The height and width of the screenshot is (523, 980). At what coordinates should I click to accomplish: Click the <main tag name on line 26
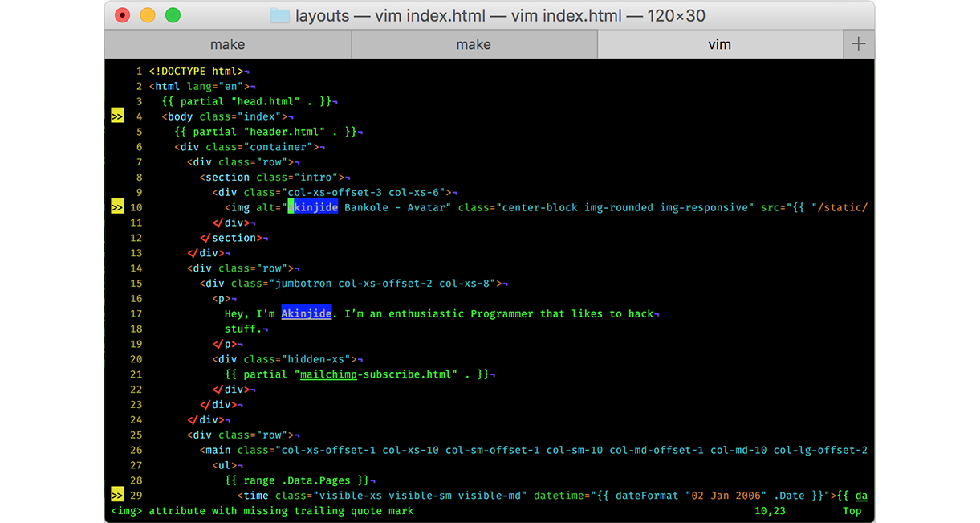(215, 450)
